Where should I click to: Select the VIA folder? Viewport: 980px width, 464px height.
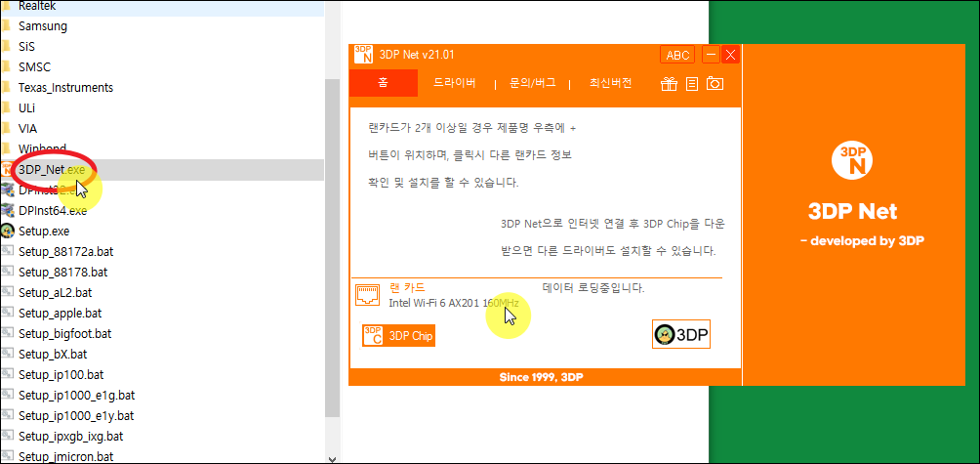[x=27, y=128]
